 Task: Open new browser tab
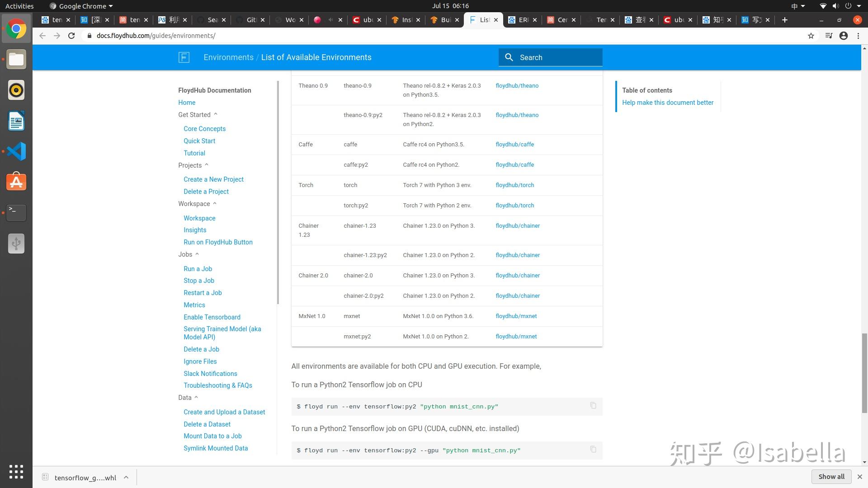[785, 20]
